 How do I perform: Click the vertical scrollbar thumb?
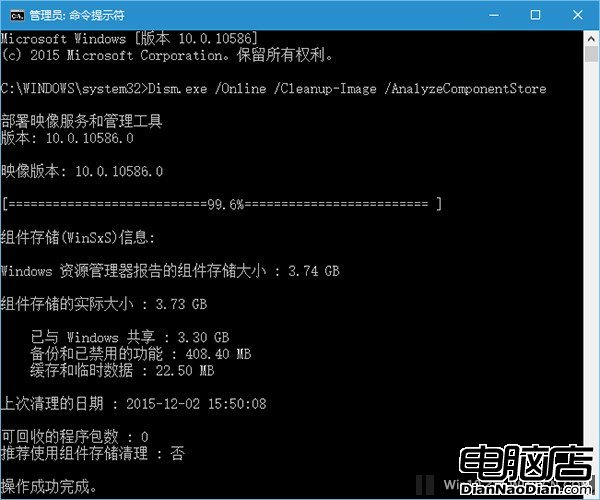pyautogui.click(x=591, y=54)
